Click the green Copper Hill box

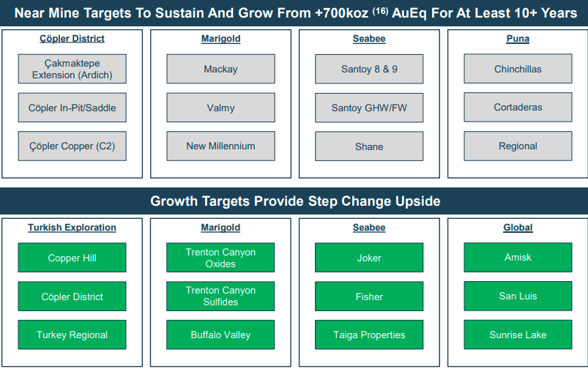pos(72,258)
